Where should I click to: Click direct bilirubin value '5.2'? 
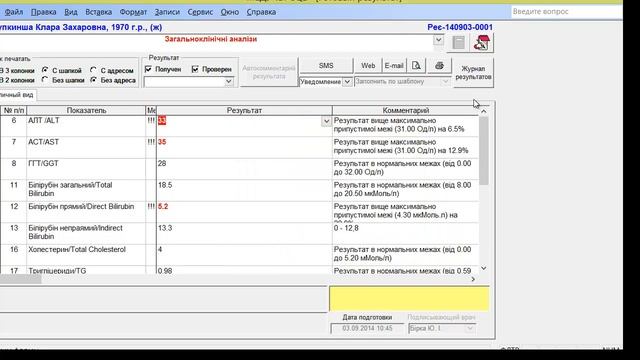click(x=163, y=207)
